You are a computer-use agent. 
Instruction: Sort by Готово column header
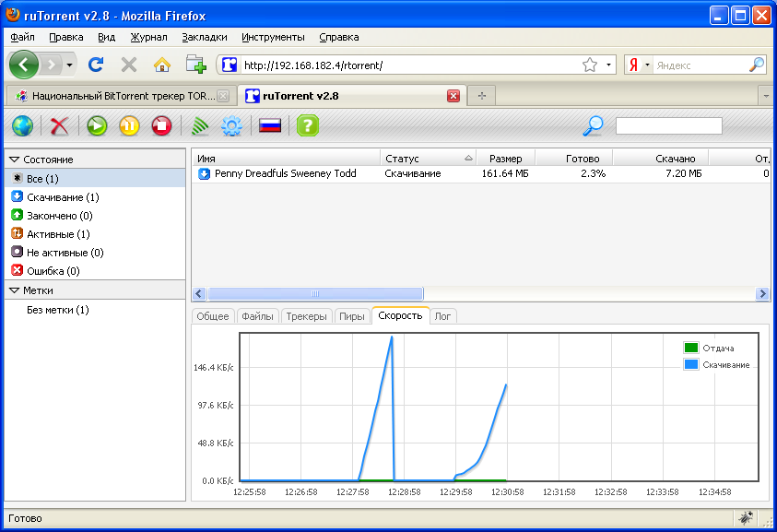(x=574, y=159)
